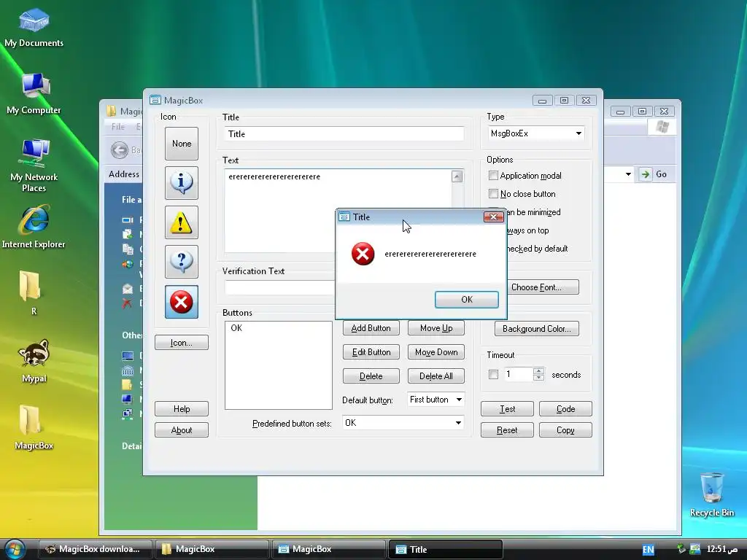Increase timeout seconds with up arrow
The width and height of the screenshot is (747, 560).
(538, 371)
